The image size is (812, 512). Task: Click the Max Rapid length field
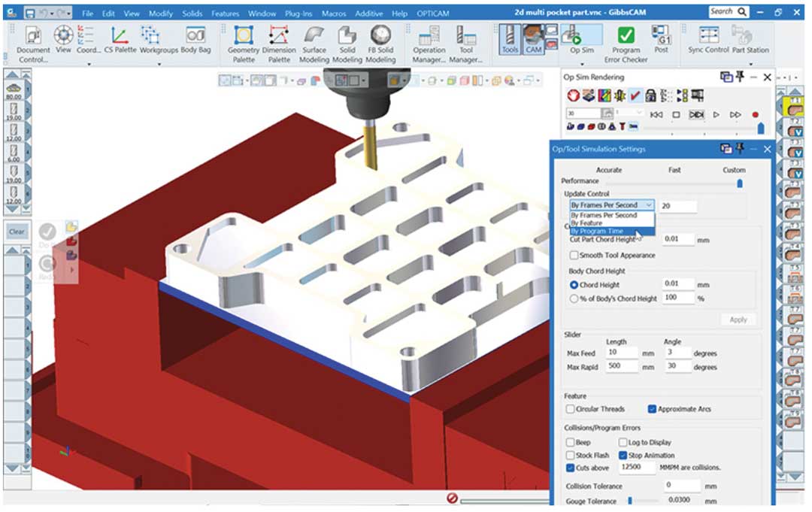[622, 367]
